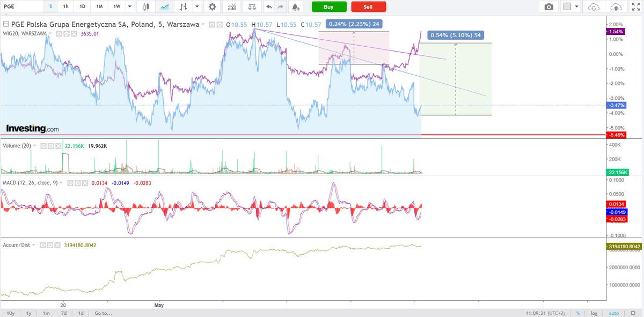The width and height of the screenshot is (644, 317).
Task: Click the 0.24% (2.23%) 24 measurement label
Action: (x=354, y=24)
